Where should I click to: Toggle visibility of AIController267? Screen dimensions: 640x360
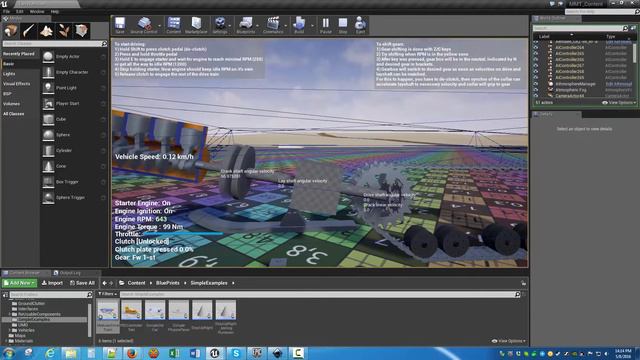click(x=536, y=65)
